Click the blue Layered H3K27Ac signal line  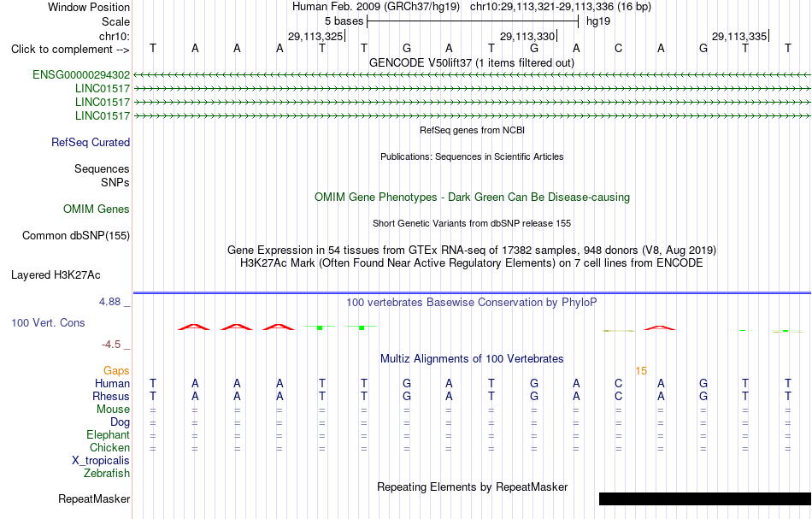click(x=473, y=293)
